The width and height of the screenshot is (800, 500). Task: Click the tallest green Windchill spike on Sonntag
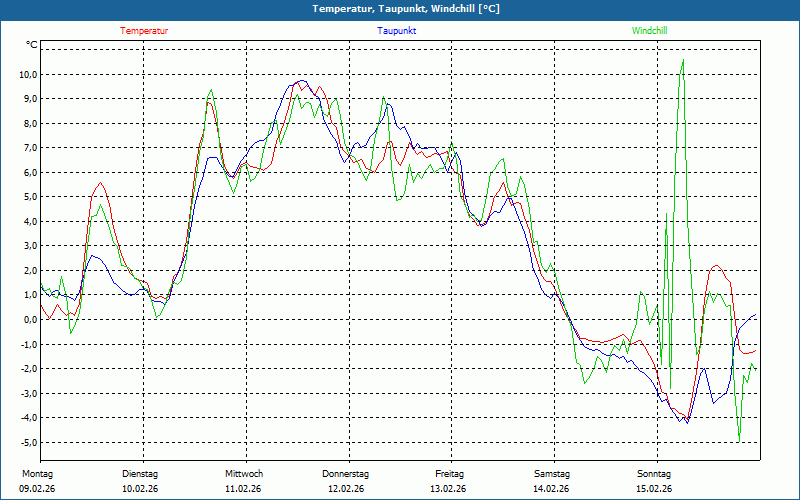coord(683,62)
